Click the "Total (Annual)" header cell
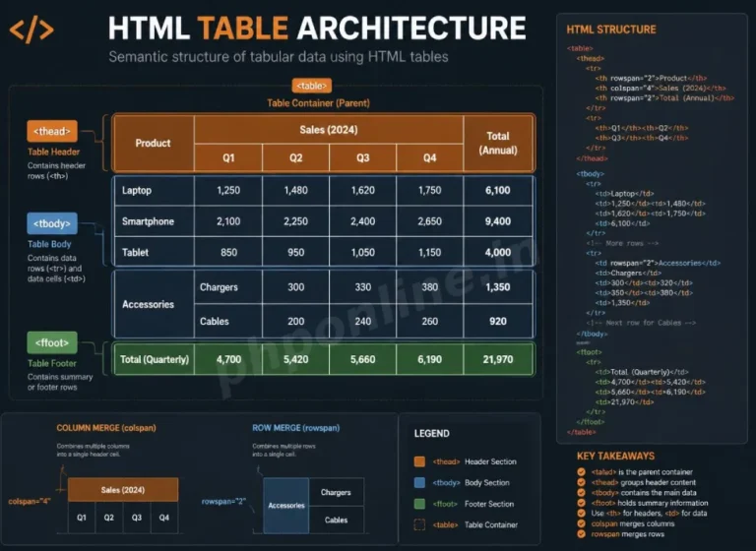This screenshot has height=551, width=756. click(x=498, y=144)
